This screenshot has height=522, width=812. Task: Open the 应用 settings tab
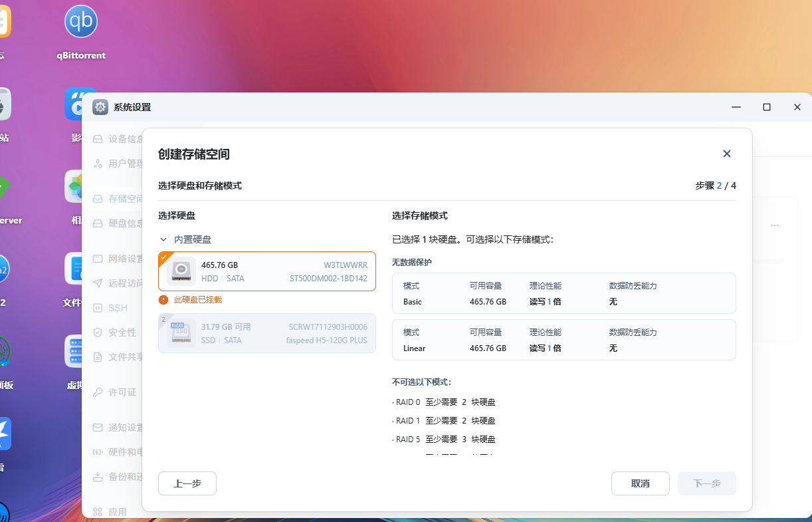pyautogui.click(x=117, y=511)
